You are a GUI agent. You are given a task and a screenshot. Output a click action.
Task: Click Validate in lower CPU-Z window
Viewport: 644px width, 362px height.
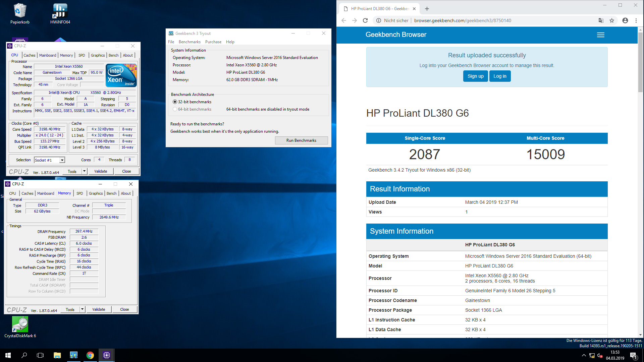(99, 309)
